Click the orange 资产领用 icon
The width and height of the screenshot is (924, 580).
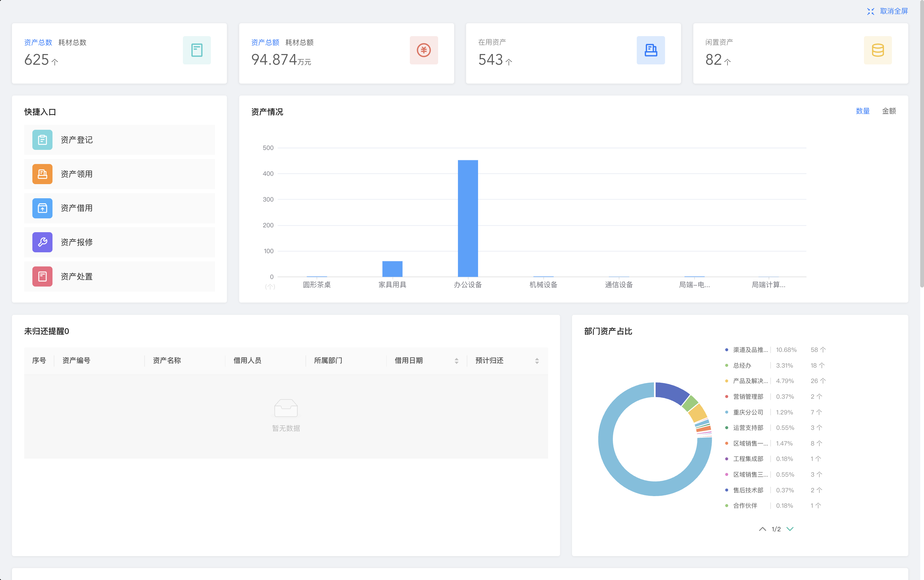pyautogui.click(x=42, y=174)
